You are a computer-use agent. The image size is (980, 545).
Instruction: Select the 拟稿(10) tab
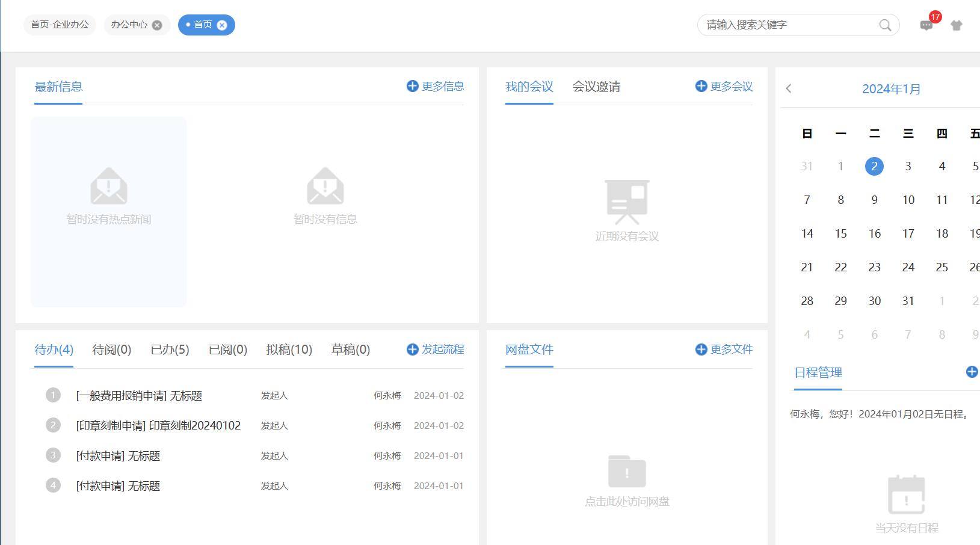coord(289,349)
